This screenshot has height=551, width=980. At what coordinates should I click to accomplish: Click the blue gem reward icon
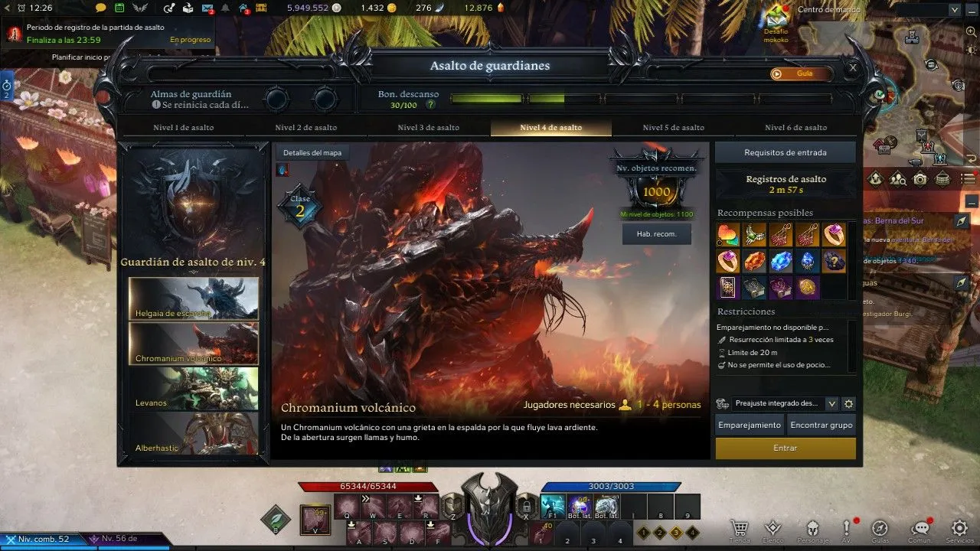[781, 261]
